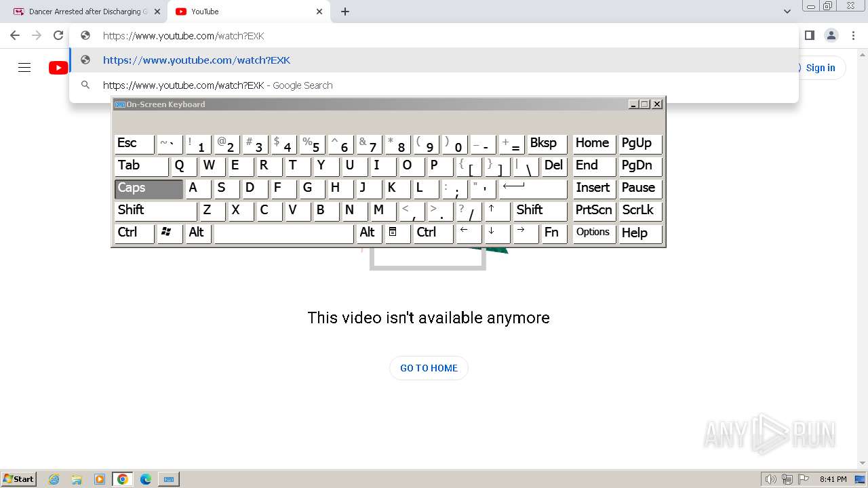Toggle the right Shift key

540,211
